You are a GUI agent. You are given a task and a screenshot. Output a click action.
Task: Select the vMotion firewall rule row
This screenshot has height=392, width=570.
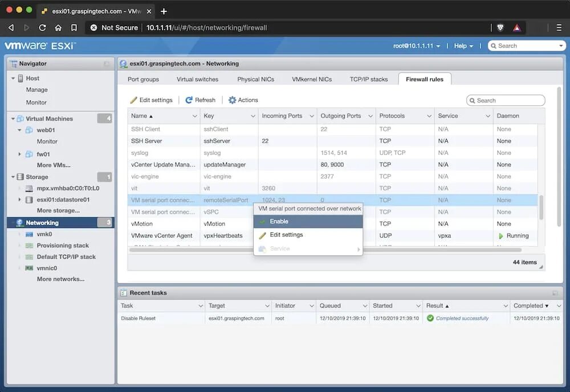(x=332, y=224)
